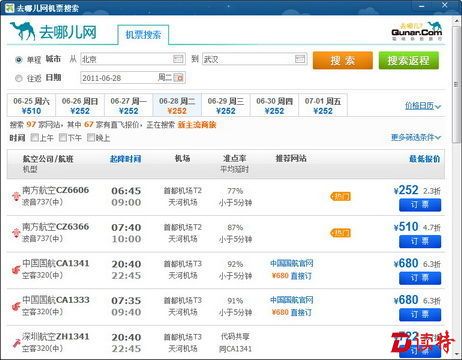Viewport: 462px width, 360px height.
Task: Click the 热门 tag on CZ6366 row
Action: click(340, 233)
